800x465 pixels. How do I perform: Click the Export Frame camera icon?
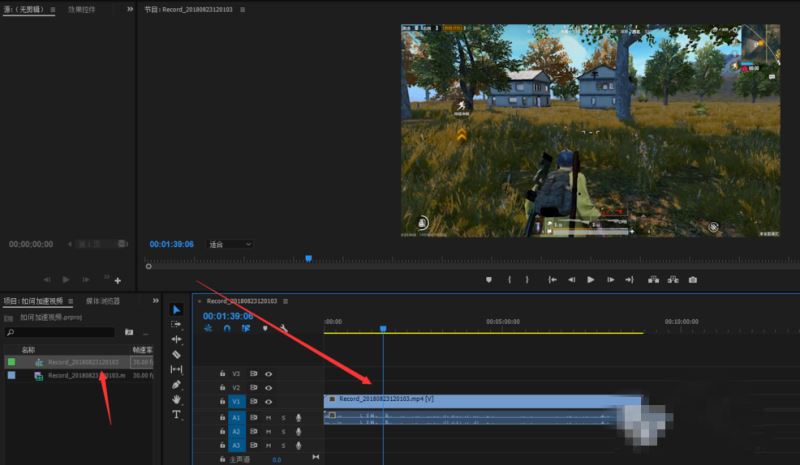tap(692, 280)
